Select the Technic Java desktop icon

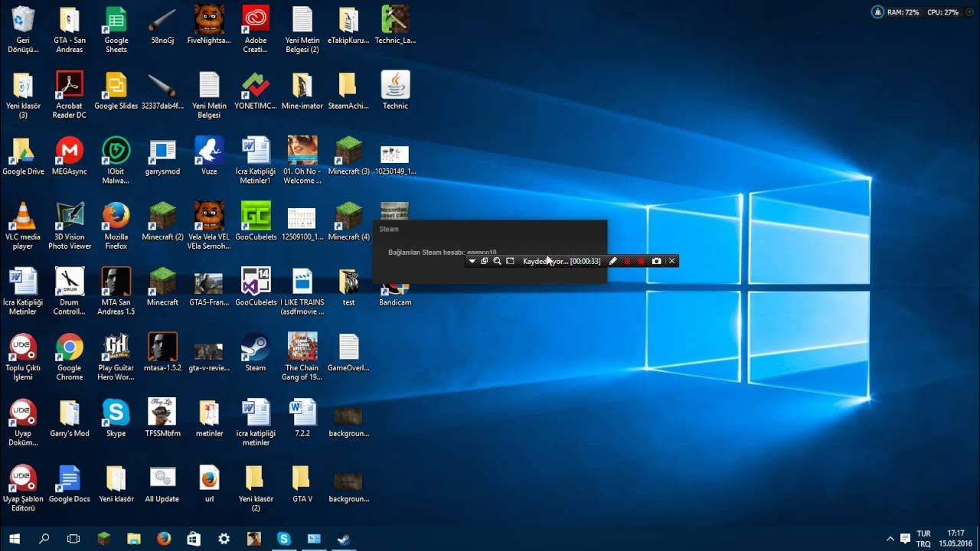pyautogui.click(x=395, y=90)
